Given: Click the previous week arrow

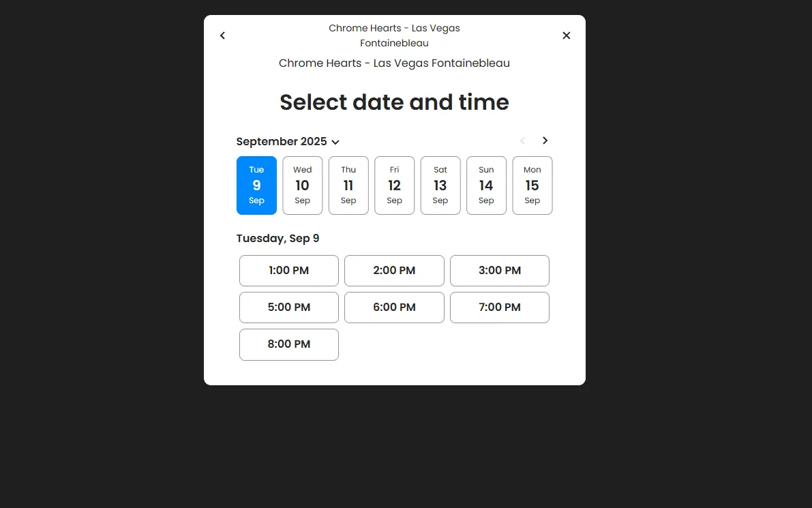Looking at the screenshot, I should 523,140.
